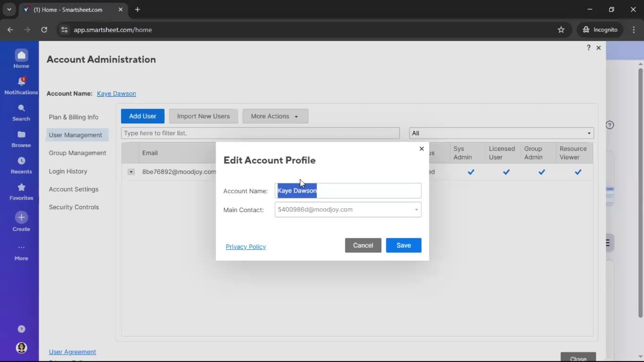
Task: Open the Privacy Policy link
Action: coord(246,247)
